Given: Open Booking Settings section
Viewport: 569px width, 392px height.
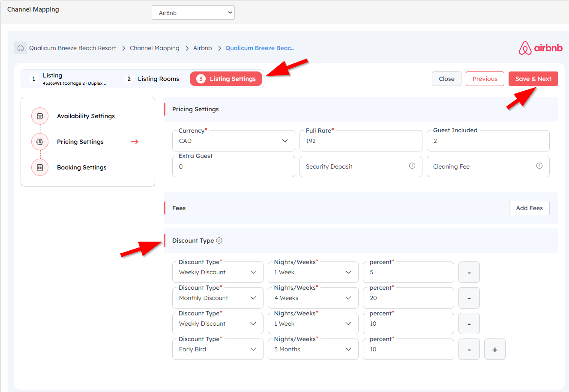Looking at the screenshot, I should pos(82,167).
